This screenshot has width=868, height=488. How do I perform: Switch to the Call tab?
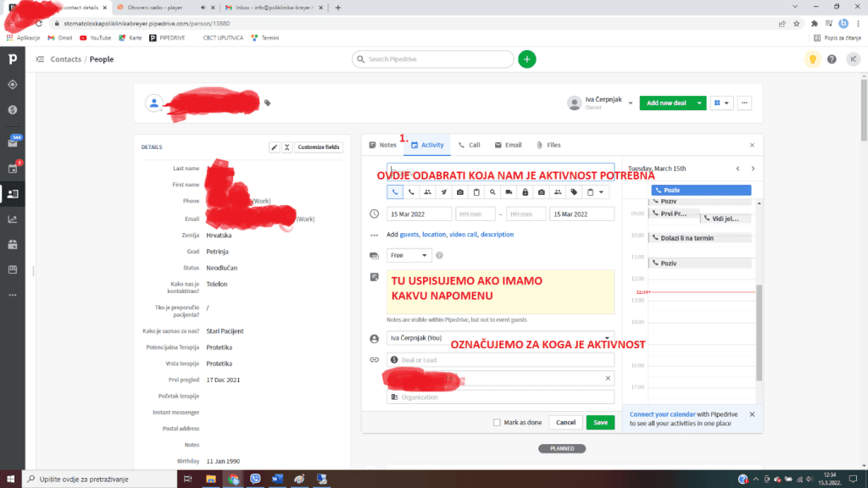(x=470, y=145)
